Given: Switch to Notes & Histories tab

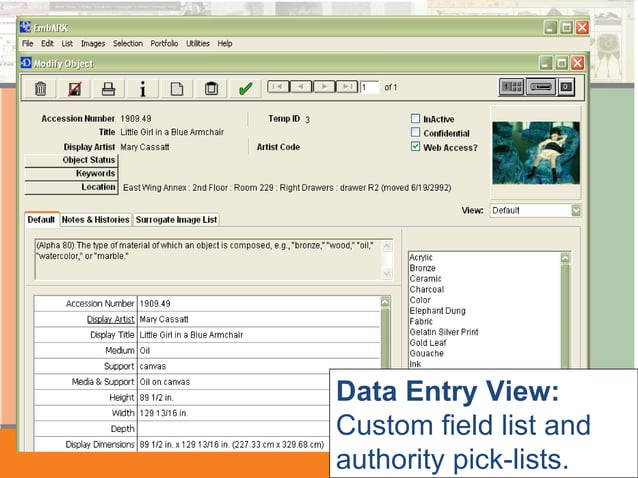Looking at the screenshot, I should 95,219.
